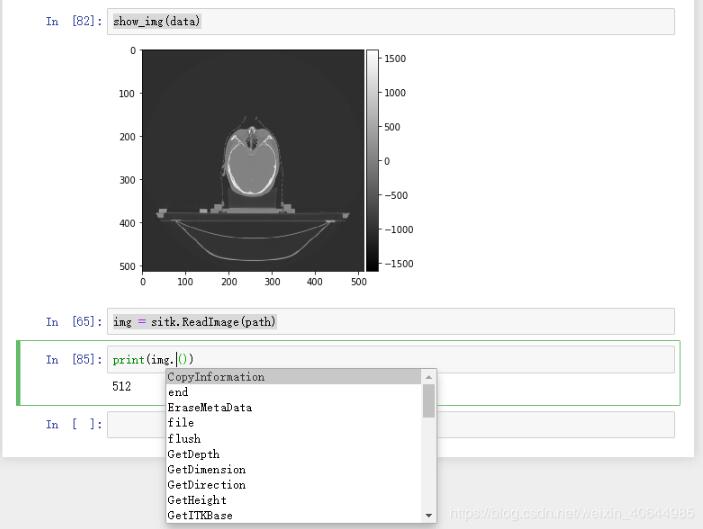Choose the 'end' completion entry
Viewport: 703px width, 529px height.
pyautogui.click(x=294, y=392)
